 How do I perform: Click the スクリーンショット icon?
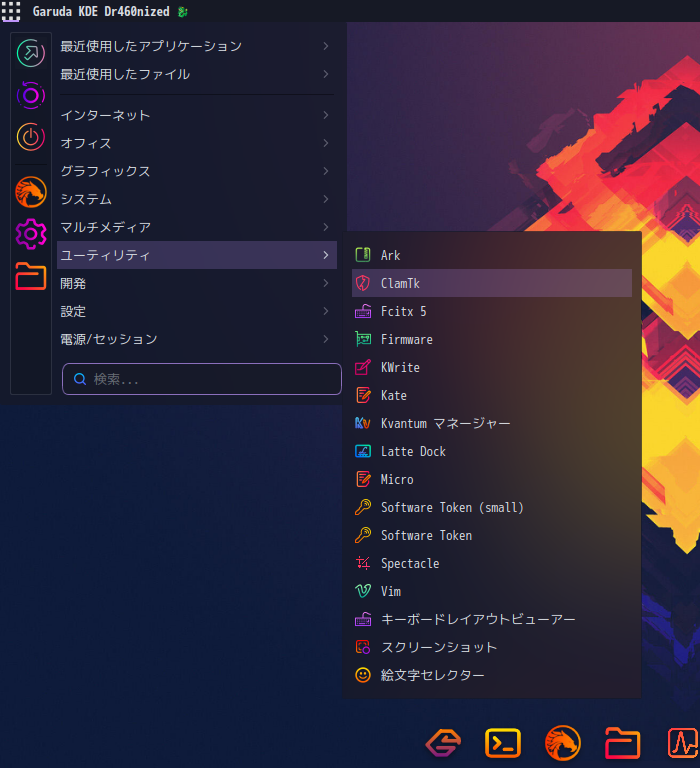(363, 647)
